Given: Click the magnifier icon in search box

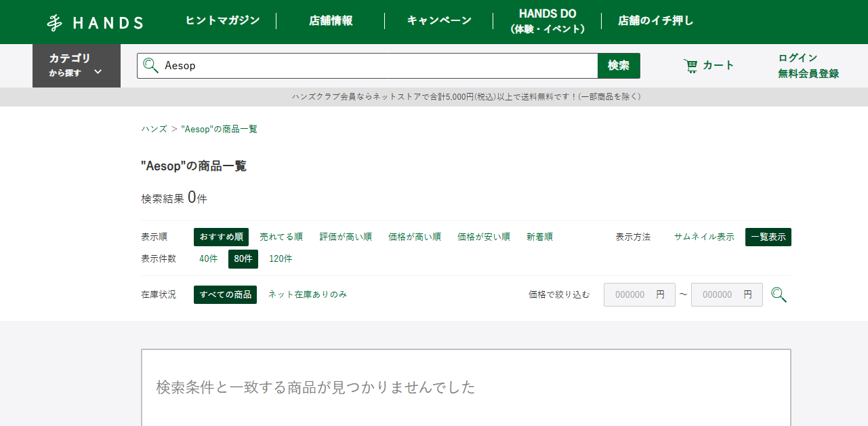Looking at the screenshot, I should click(150, 66).
